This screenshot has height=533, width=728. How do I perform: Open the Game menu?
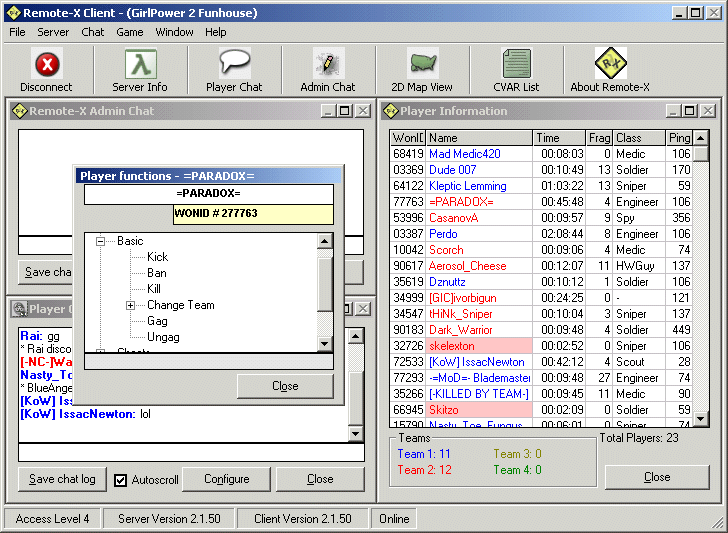130,32
